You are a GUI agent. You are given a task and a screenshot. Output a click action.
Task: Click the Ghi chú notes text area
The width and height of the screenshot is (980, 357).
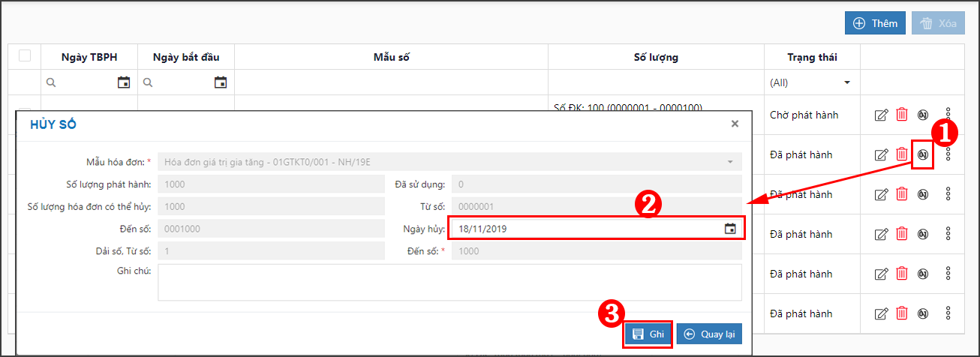pos(449,282)
